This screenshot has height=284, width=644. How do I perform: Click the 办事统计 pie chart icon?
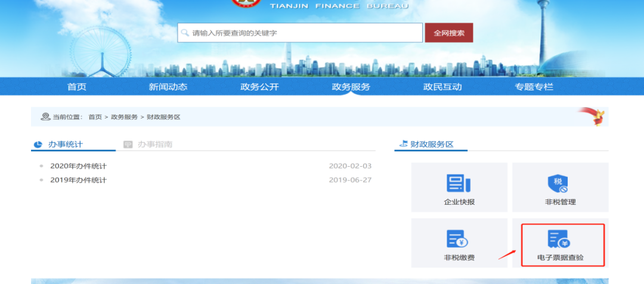coord(38,144)
